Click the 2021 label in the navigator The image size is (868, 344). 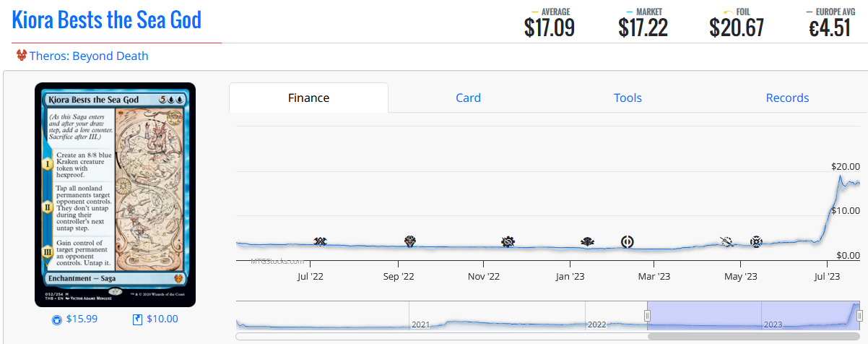(420, 324)
